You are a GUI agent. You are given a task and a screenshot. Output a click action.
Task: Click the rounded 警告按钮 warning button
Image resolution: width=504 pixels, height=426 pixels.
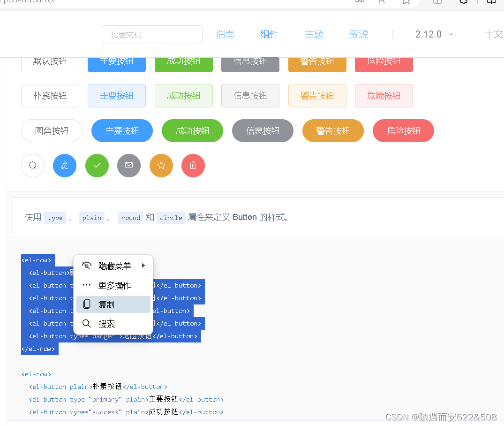coord(333,130)
